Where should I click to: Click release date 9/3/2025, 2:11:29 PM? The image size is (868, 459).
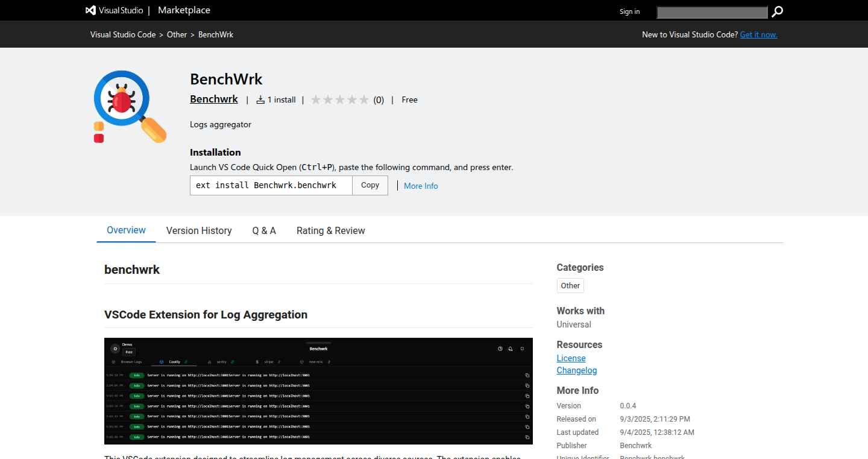pyautogui.click(x=655, y=419)
